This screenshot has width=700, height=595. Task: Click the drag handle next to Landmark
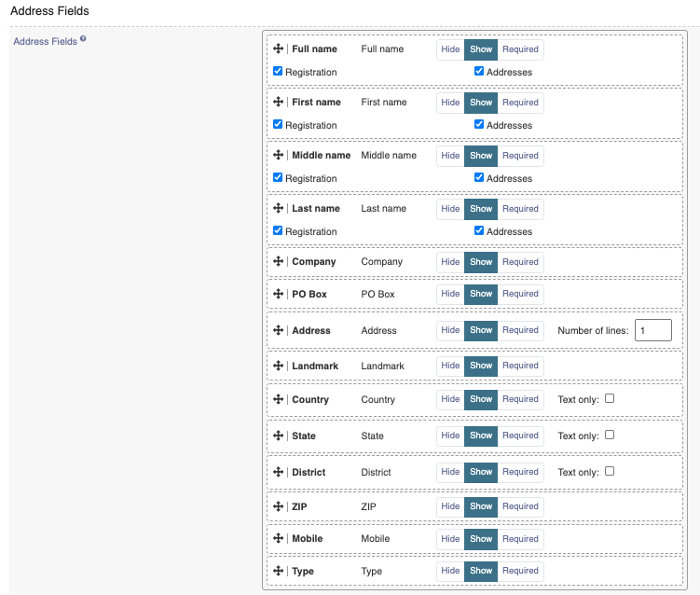click(x=278, y=366)
